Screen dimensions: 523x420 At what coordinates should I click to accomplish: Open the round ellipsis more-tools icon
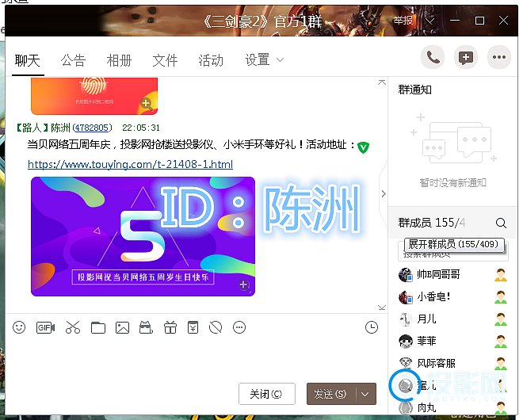239,327
